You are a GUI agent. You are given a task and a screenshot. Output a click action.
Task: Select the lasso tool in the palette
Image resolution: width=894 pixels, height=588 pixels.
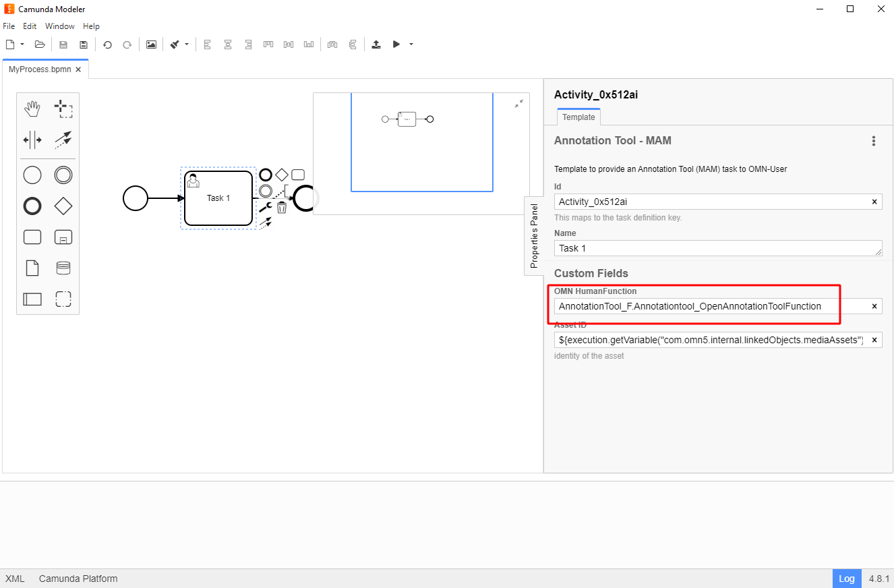[x=63, y=109]
